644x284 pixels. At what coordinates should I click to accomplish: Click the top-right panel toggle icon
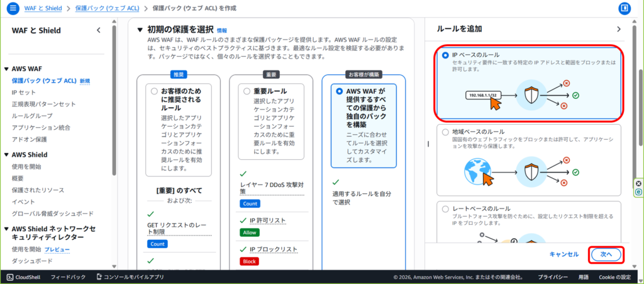click(625, 9)
